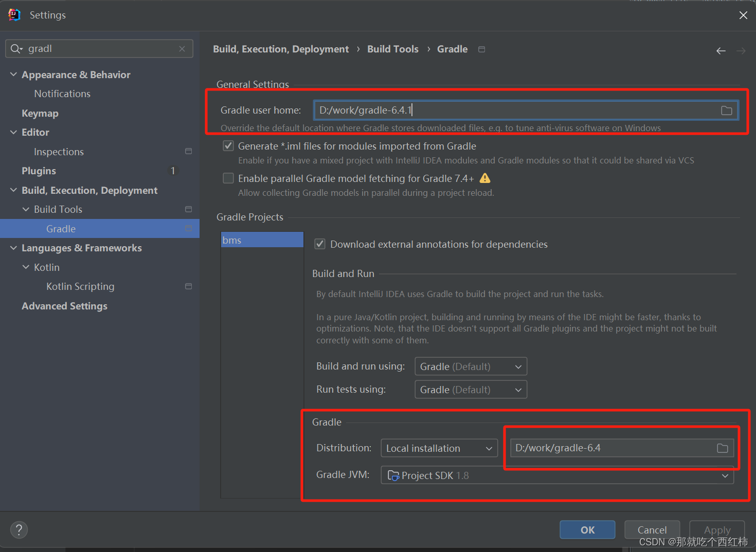Image resolution: width=756 pixels, height=552 pixels.
Task: Open the Distribution dropdown
Action: [439, 448]
